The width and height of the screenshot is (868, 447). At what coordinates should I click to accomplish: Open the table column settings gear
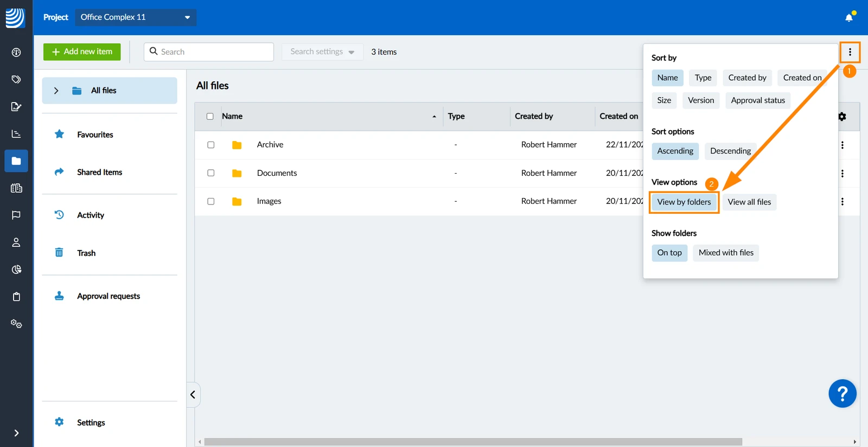842,117
